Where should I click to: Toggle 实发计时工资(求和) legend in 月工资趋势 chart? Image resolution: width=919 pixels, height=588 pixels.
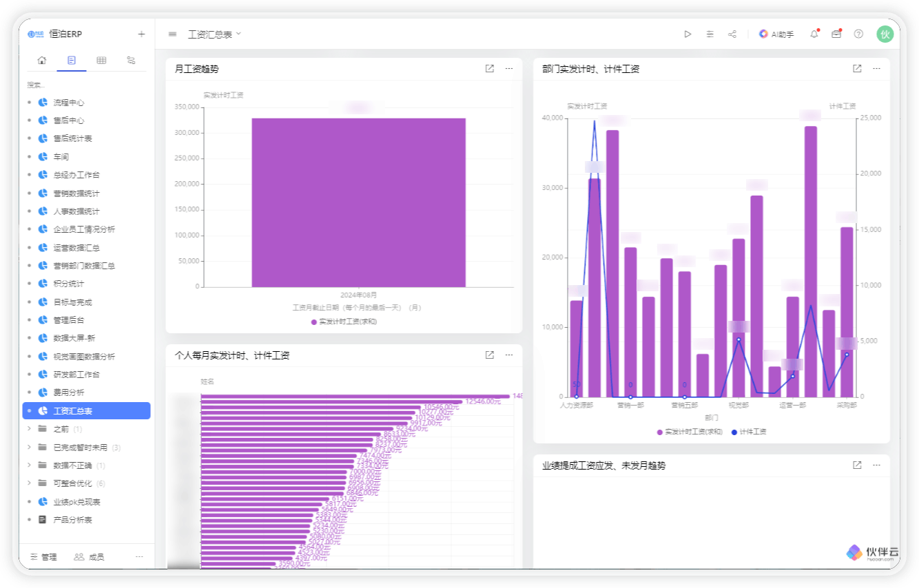[x=344, y=322]
